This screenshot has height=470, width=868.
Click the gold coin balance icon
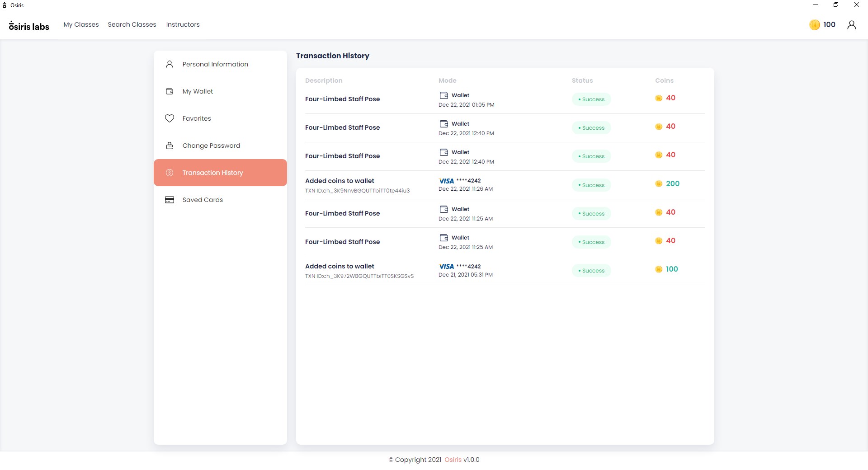click(x=814, y=25)
